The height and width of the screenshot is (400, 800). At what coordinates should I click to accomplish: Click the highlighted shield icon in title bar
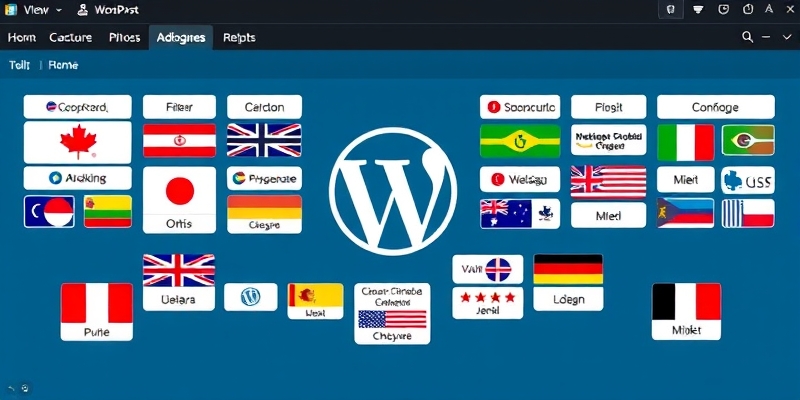pyautogui.click(x=671, y=9)
